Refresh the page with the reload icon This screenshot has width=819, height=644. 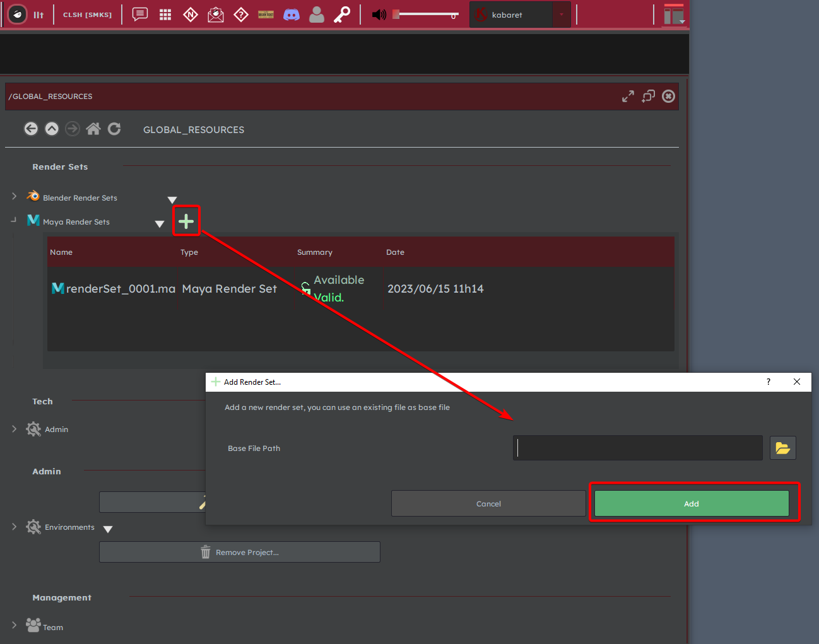click(114, 129)
